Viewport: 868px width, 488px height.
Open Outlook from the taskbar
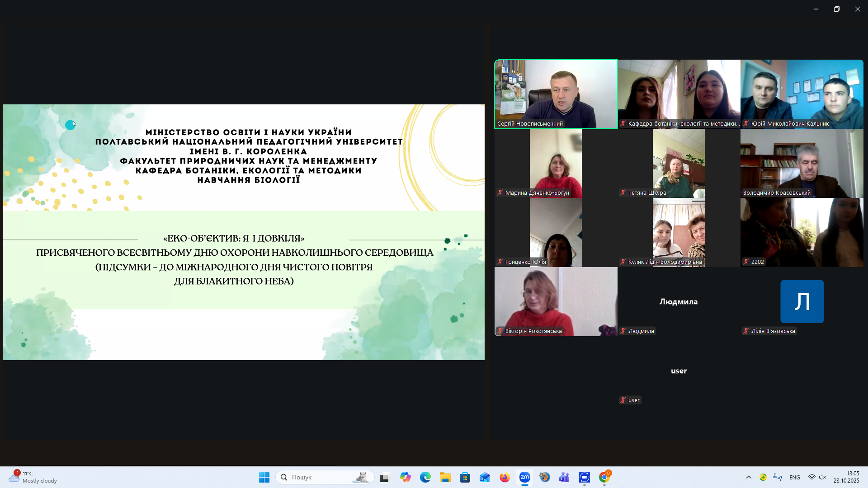coord(485,477)
